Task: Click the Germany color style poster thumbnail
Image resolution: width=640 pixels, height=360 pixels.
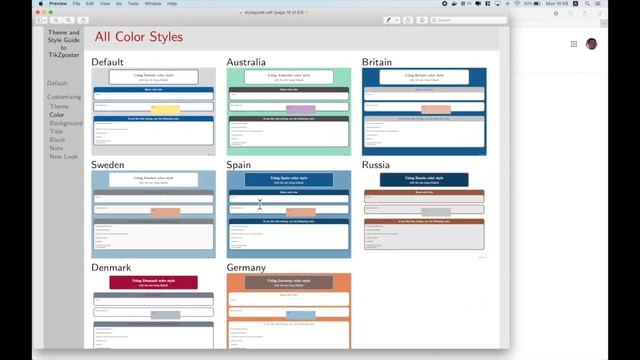Action: (x=289, y=311)
